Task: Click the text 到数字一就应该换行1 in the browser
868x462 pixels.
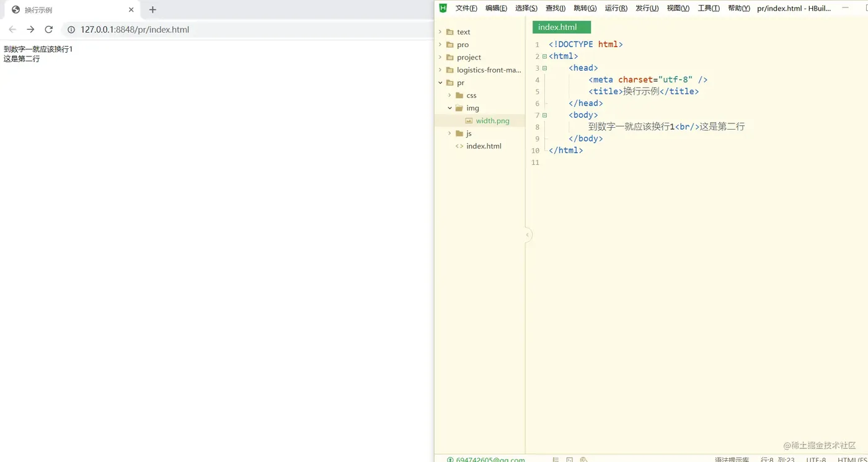Action: pyautogui.click(x=38, y=49)
